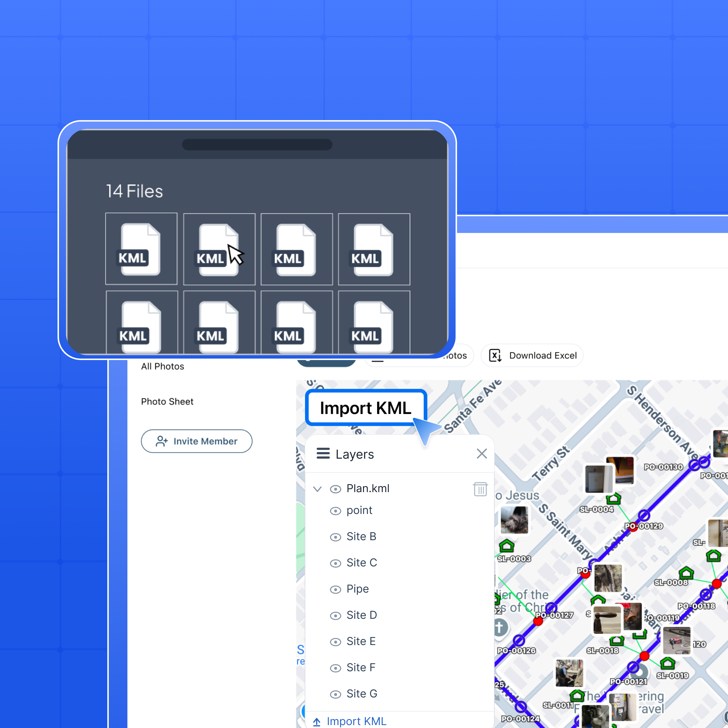Click the Pipe layer name
This screenshot has height=728, width=728.
point(358,589)
